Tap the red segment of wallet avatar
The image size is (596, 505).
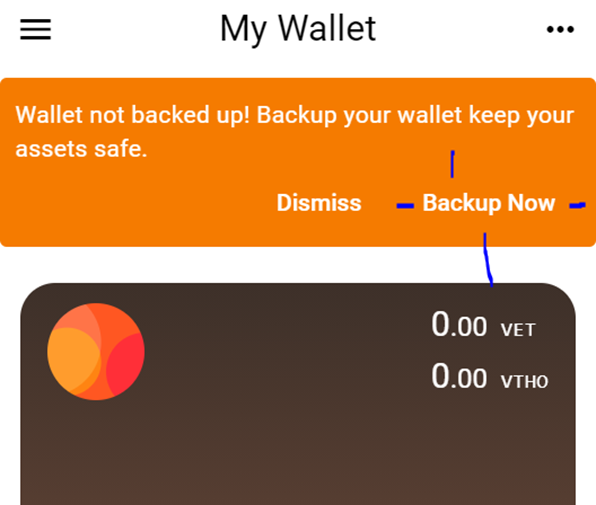click(x=126, y=365)
